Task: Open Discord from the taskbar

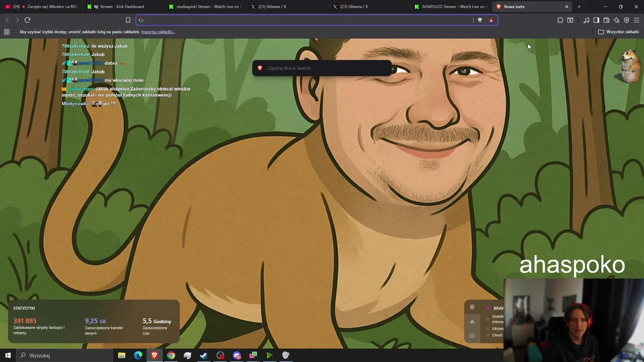Action: 237,355
